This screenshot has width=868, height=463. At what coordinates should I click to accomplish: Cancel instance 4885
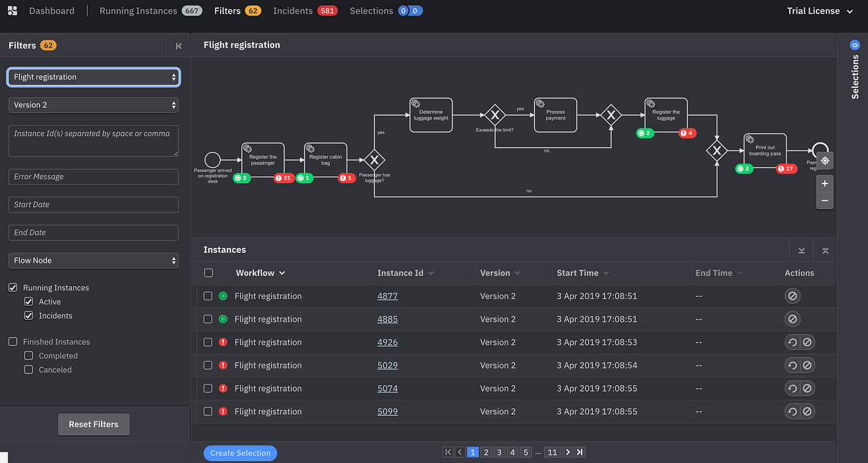coord(792,319)
